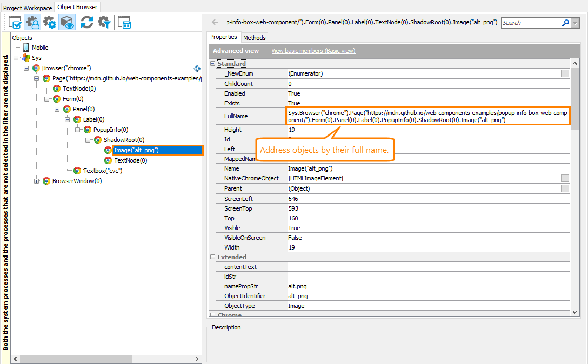This screenshot has width=588, height=364.
Task: Click the Highlight Object on Screen icon
Action: 66,22
